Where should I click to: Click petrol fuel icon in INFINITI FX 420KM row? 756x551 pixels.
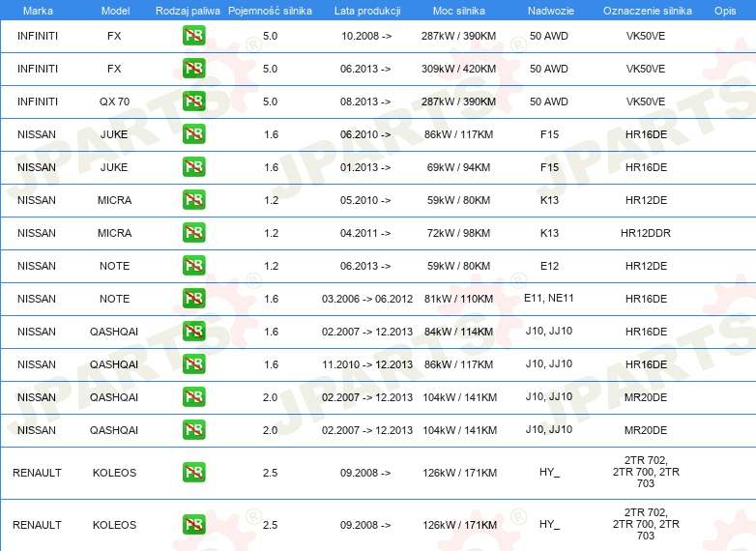193,69
